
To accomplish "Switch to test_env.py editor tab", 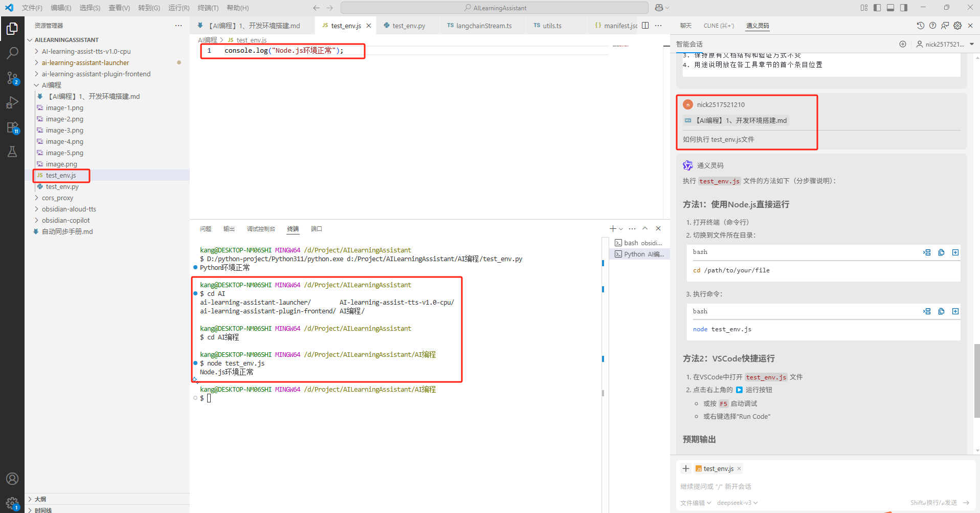I will [408, 26].
